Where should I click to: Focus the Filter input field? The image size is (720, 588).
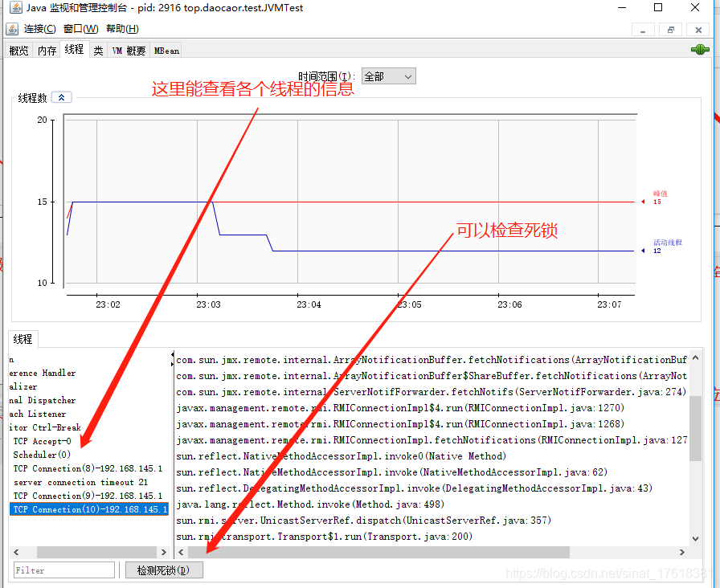tap(63, 570)
